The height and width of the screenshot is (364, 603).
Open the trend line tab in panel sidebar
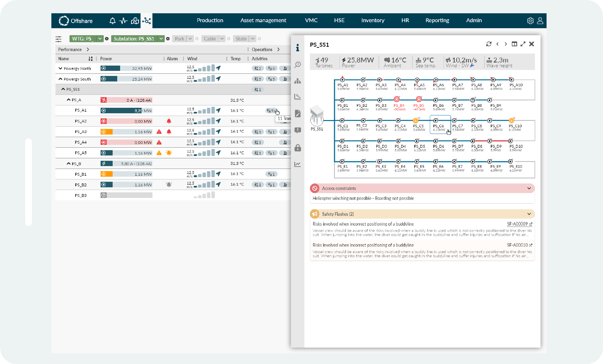[298, 164]
